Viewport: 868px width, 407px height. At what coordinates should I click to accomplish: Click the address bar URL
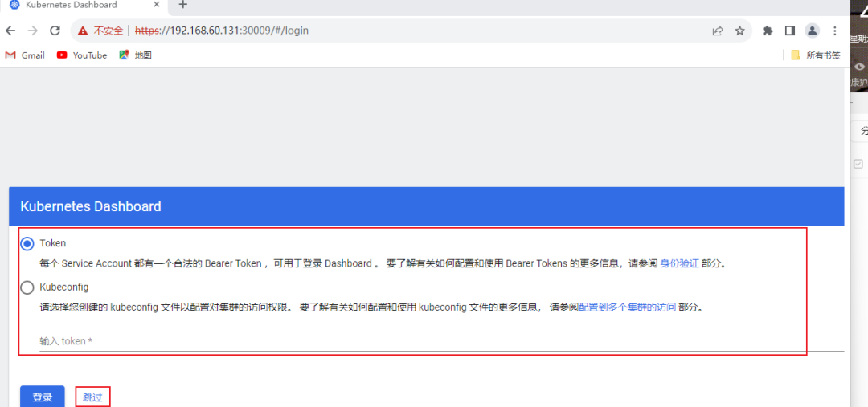pos(222,31)
